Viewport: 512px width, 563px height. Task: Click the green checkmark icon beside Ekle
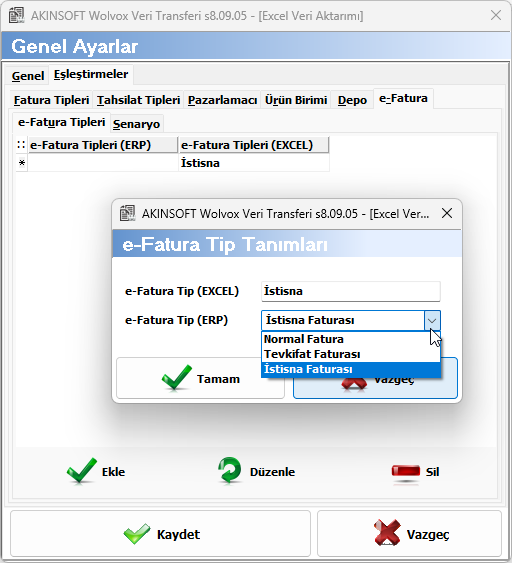coord(82,471)
